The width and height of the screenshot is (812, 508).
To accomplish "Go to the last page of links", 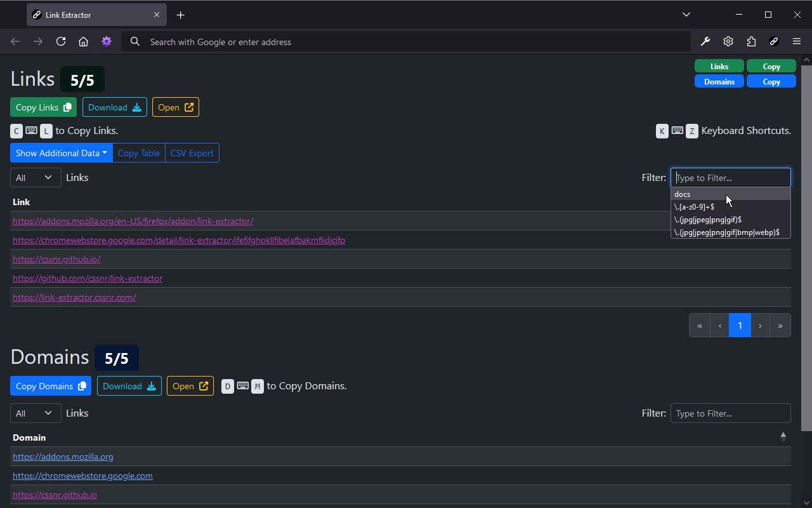I will [780, 326].
